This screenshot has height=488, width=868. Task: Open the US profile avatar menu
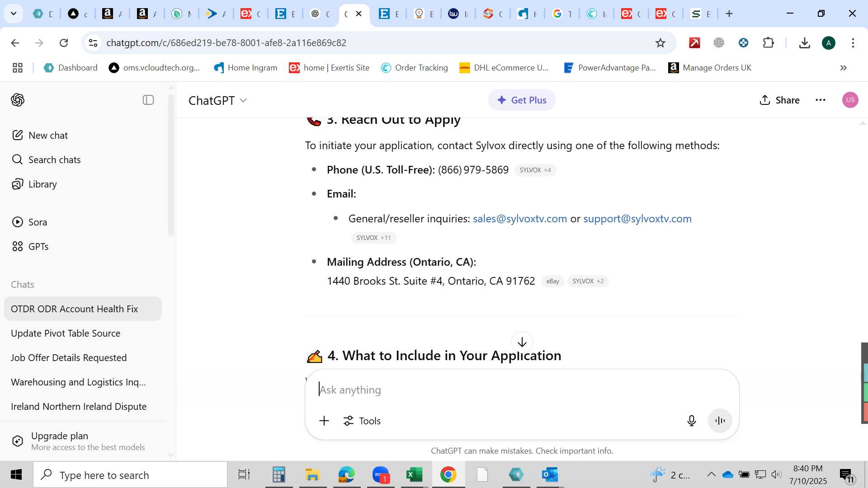[850, 100]
